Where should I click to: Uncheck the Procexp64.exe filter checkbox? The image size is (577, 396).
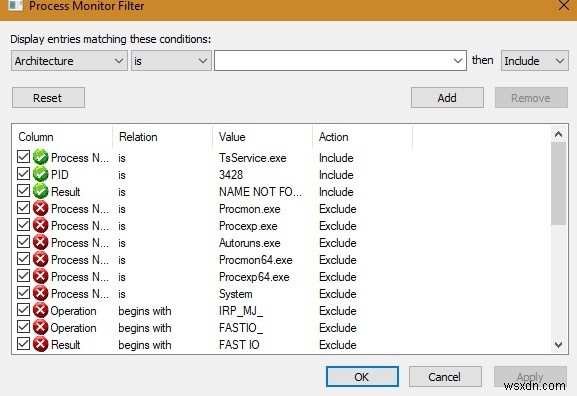click(x=24, y=275)
